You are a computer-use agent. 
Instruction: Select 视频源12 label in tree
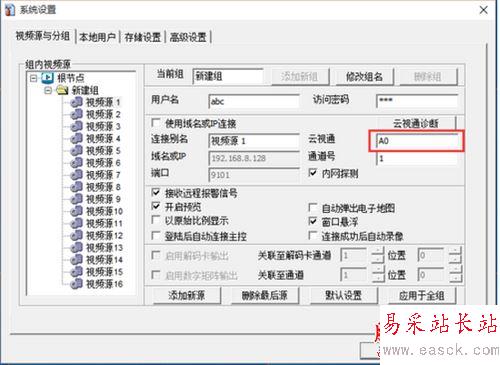104,235
